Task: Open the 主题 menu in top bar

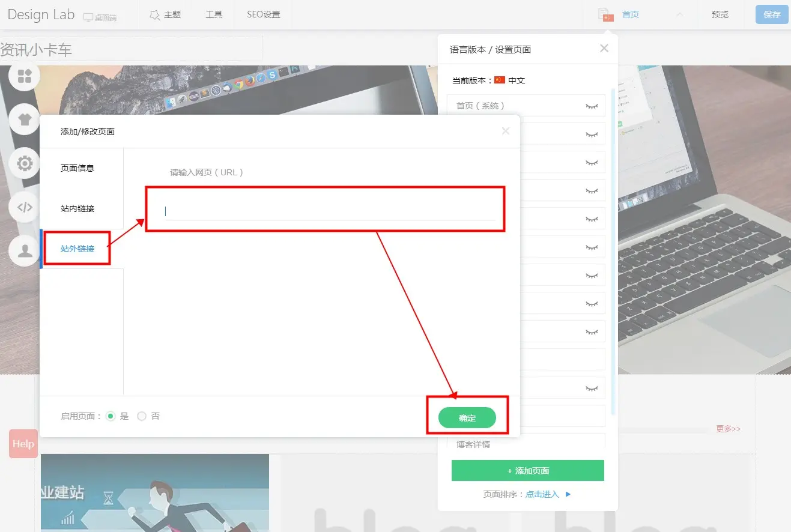Action: [x=165, y=15]
